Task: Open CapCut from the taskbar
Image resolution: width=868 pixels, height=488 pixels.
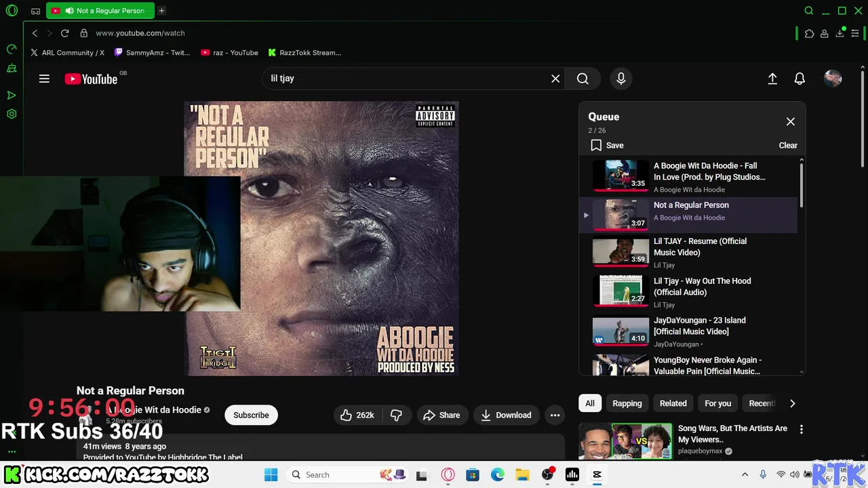Action: [597, 474]
